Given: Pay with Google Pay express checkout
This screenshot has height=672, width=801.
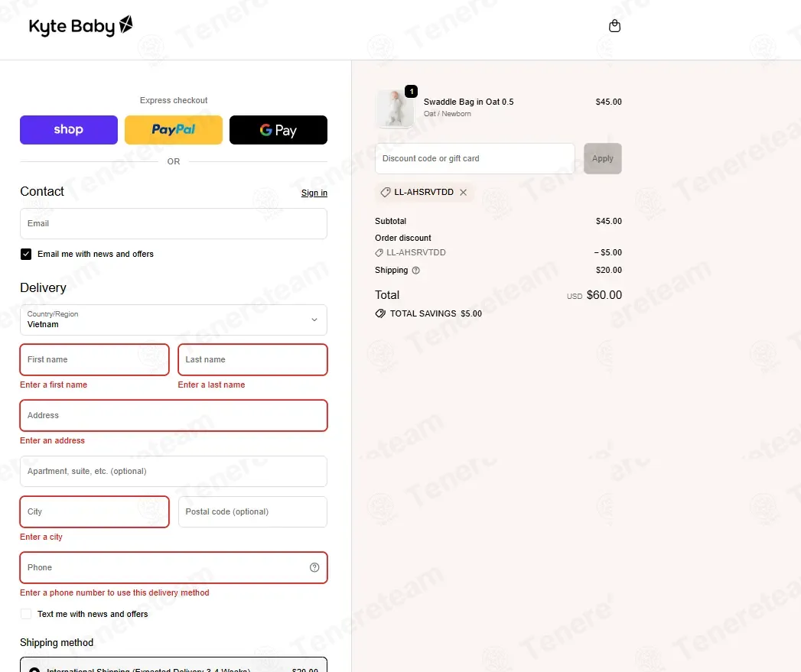Looking at the screenshot, I should point(278,130).
